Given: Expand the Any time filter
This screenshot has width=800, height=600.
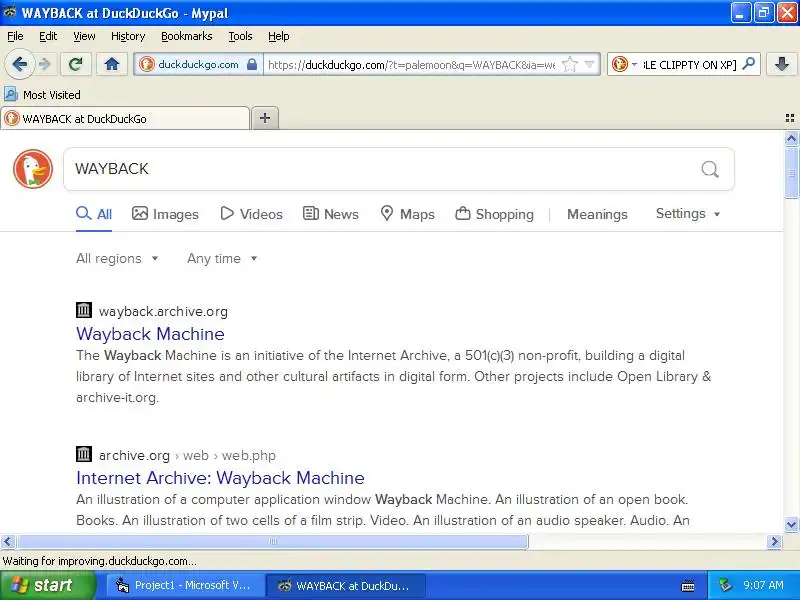Looking at the screenshot, I should point(222,259).
